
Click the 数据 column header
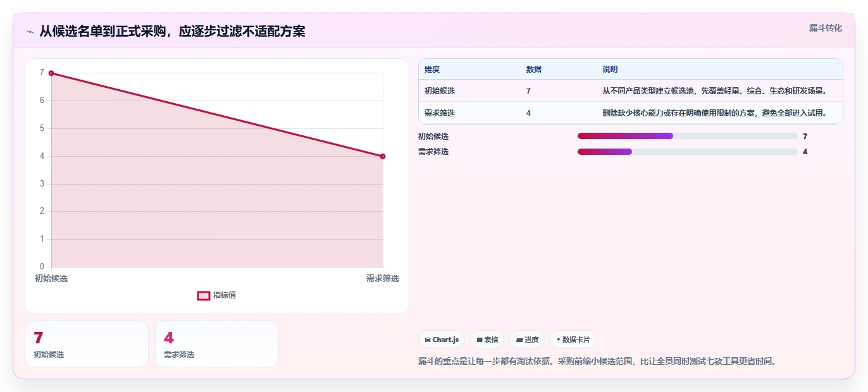point(534,70)
